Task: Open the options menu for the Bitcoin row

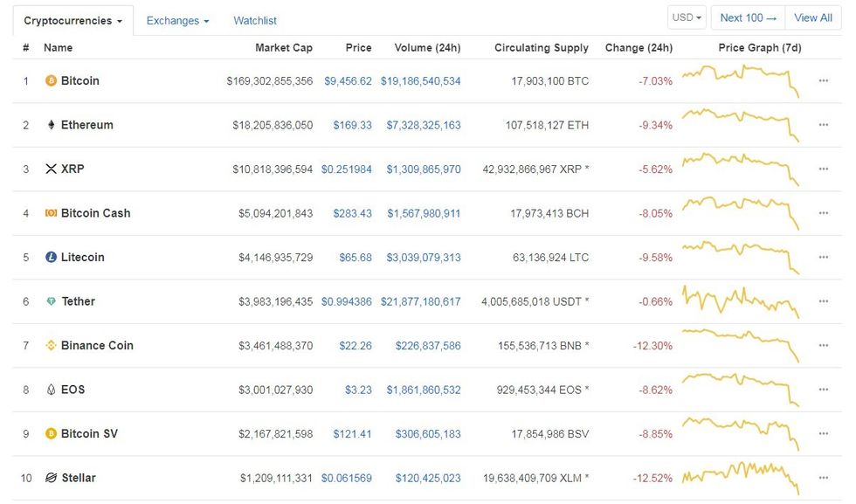Action: coord(822,80)
